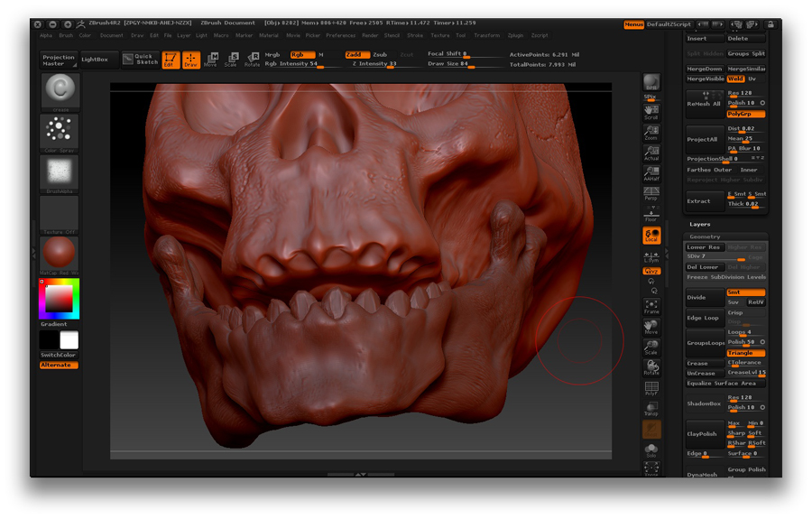Image resolution: width=812 pixels, height=519 pixels.
Task: Activate the Edit mode icon
Action: tap(171, 60)
